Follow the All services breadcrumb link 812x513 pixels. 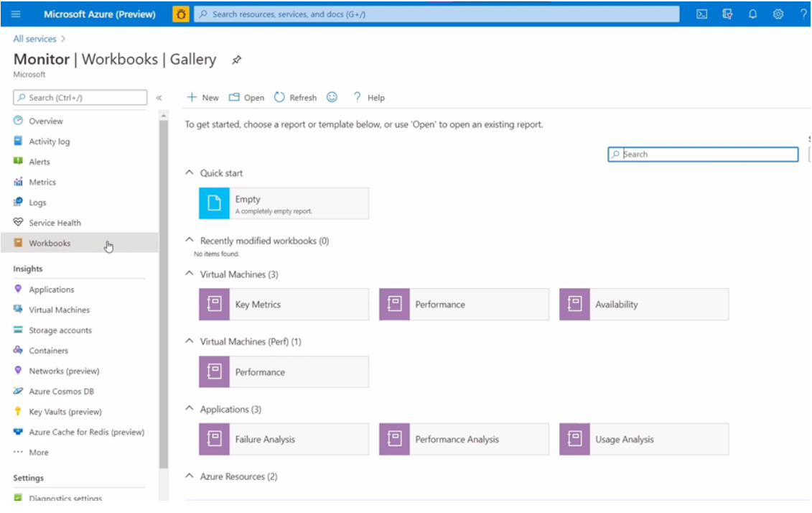pyautogui.click(x=34, y=39)
